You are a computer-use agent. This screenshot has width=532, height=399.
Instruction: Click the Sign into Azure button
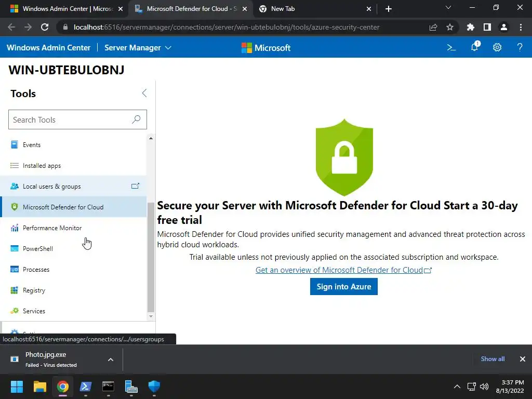(343, 287)
